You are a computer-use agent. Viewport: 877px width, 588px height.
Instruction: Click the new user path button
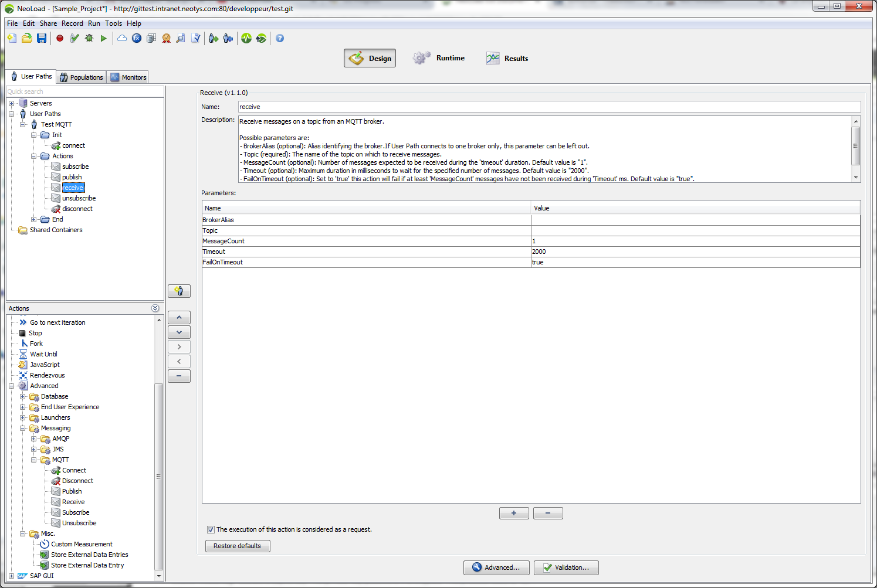point(179,291)
